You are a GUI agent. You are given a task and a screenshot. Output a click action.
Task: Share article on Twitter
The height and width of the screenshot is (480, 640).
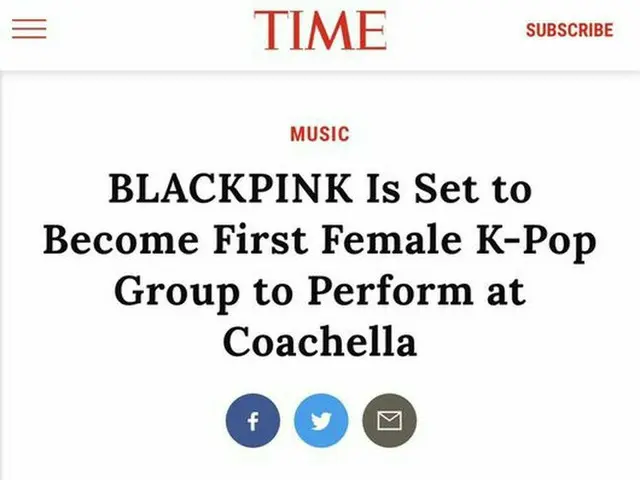point(320,422)
